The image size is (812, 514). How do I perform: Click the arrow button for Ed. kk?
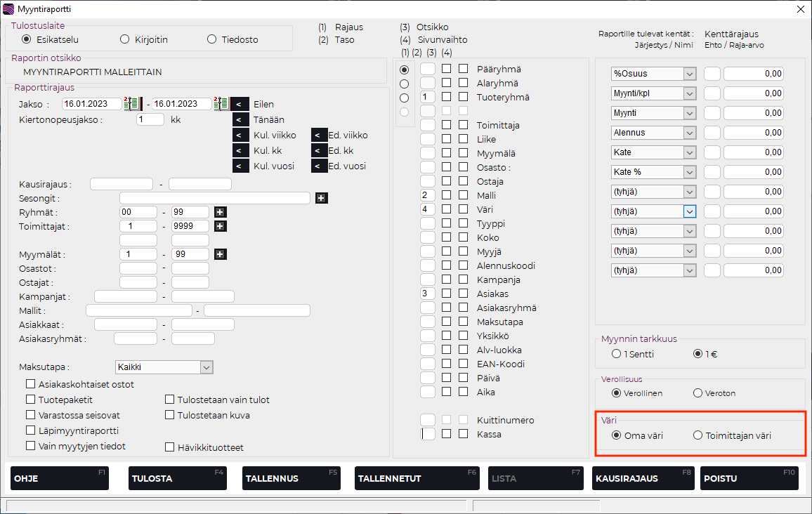coord(319,150)
